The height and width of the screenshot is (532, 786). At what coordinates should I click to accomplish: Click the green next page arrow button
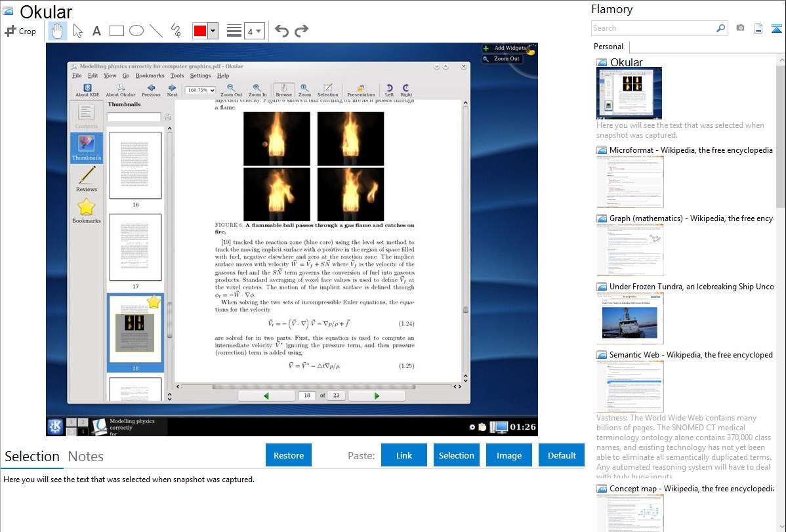click(377, 396)
